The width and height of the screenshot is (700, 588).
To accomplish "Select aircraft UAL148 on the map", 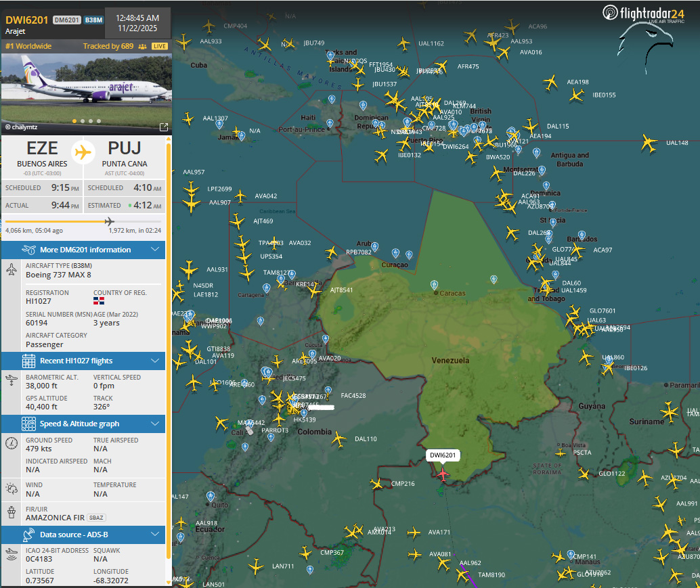I will [x=649, y=143].
